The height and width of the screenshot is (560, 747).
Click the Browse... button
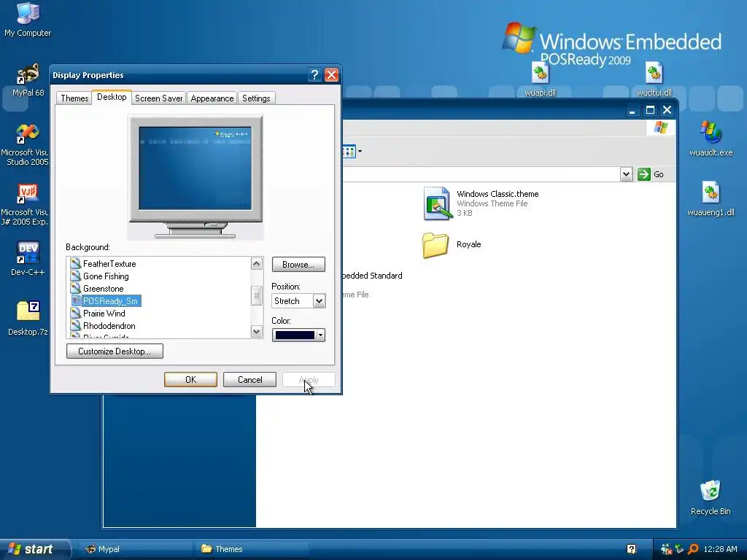[x=298, y=264]
